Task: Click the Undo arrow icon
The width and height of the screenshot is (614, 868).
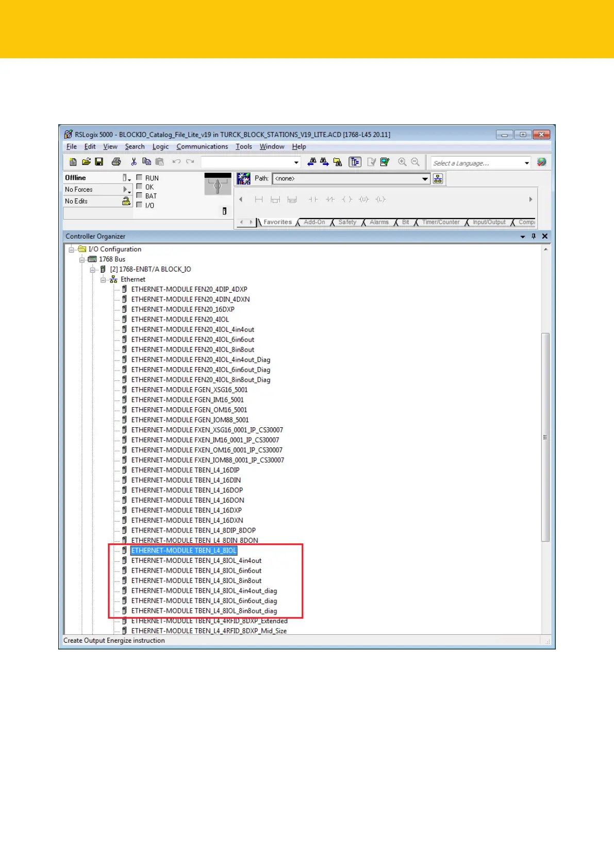Action: (x=176, y=162)
